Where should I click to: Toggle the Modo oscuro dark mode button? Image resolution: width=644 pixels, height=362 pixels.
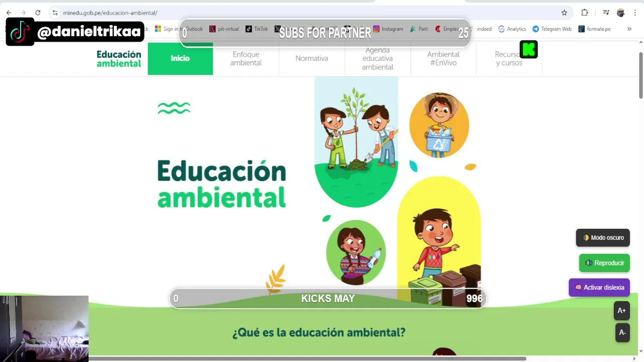click(x=603, y=238)
